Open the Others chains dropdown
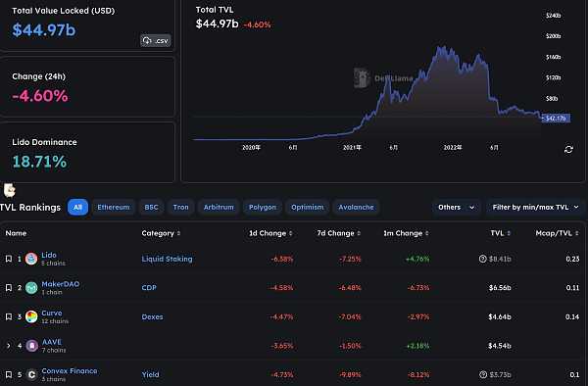This screenshot has height=386, width=588. click(456, 208)
